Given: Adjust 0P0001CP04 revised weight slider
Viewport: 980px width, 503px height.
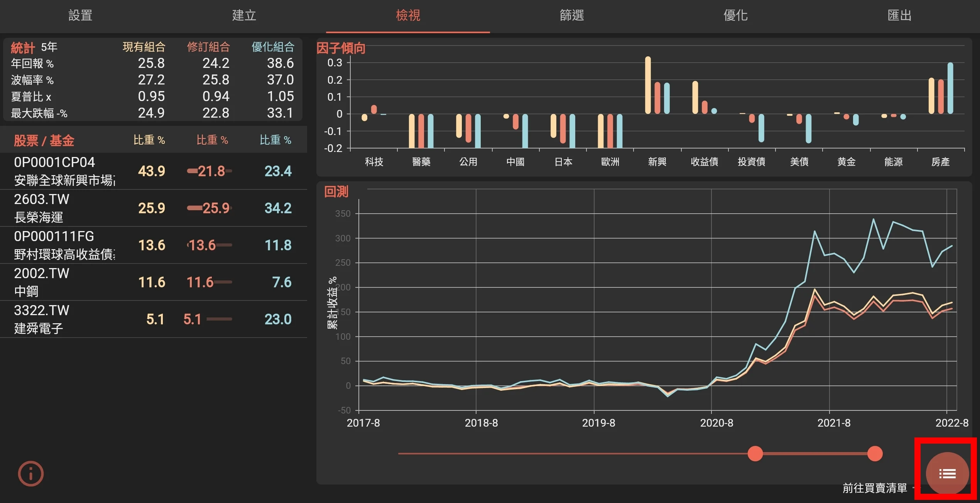Looking at the screenshot, I should coord(210,171).
